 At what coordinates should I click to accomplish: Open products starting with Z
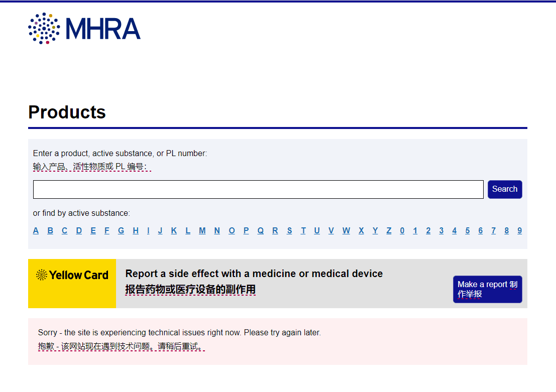pos(389,230)
